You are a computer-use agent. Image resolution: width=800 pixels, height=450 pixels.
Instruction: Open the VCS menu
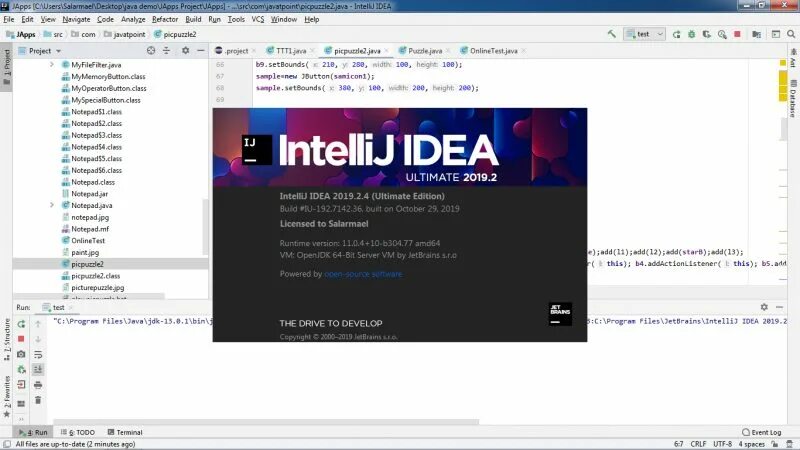pyautogui.click(x=258, y=19)
